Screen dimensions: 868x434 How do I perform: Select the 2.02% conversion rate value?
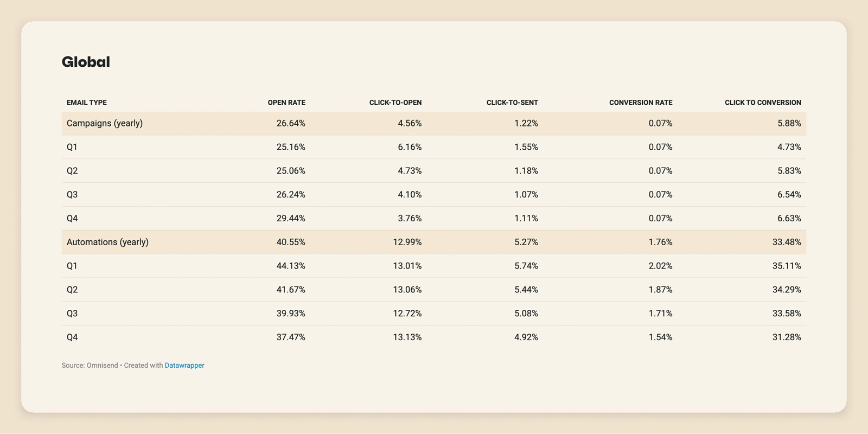(x=661, y=266)
